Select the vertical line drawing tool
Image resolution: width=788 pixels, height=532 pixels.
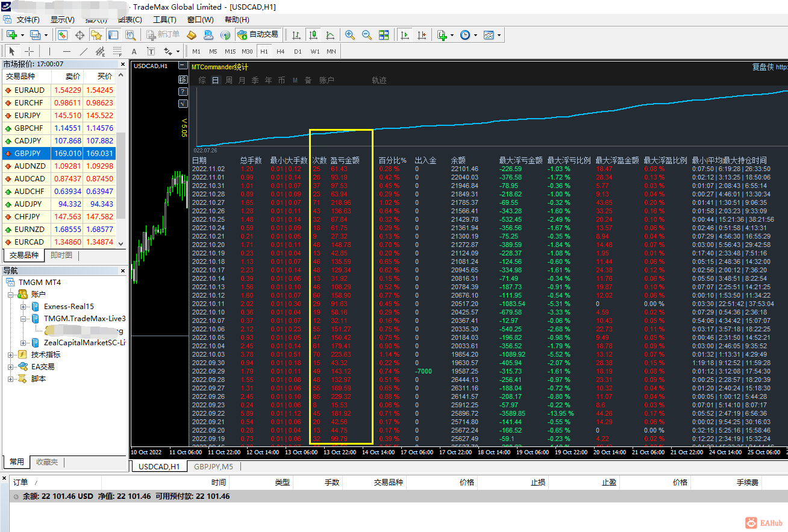coord(50,51)
